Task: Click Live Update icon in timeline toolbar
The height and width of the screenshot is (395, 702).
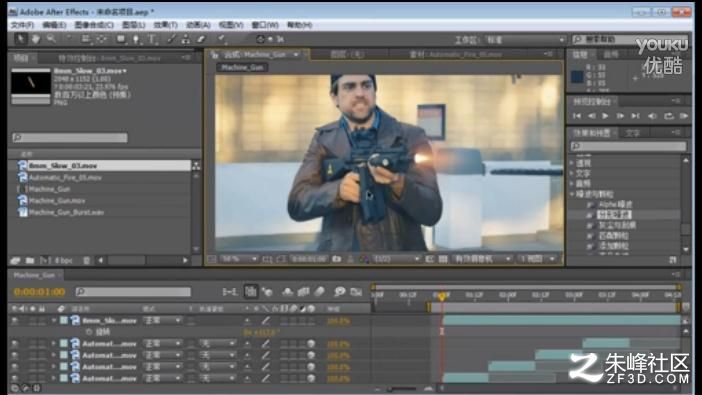Action: [x=251, y=292]
